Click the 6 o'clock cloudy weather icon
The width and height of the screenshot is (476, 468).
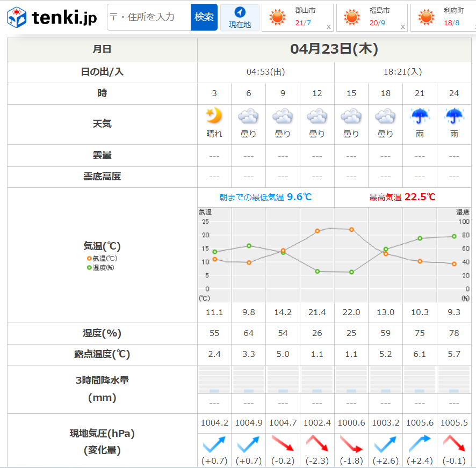pos(248,116)
